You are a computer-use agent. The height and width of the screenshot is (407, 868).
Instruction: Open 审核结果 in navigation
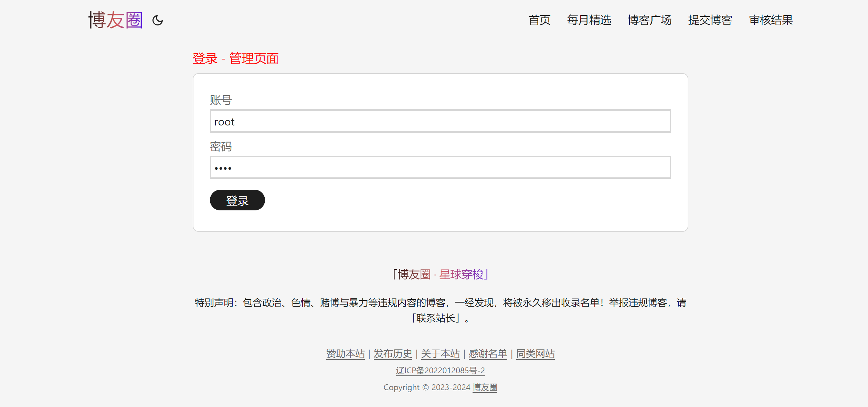click(771, 20)
